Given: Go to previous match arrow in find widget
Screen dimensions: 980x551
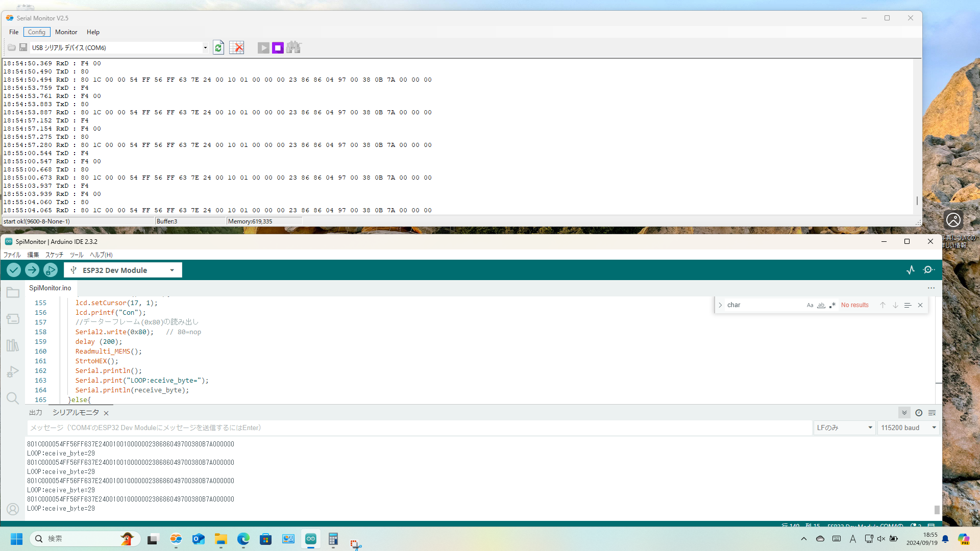Looking at the screenshot, I should [883, 305].
